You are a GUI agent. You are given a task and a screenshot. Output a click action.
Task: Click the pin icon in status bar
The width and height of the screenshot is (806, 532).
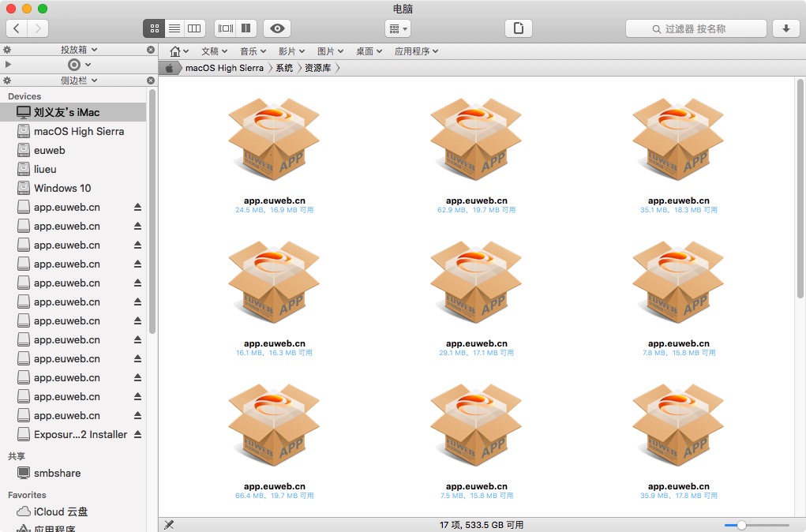(x=169, y=525)
